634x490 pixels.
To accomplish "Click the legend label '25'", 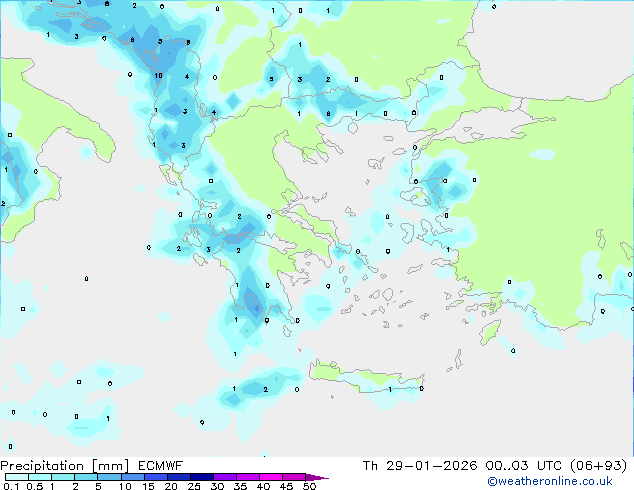I will pyautogui.click(x=194, y=486).
